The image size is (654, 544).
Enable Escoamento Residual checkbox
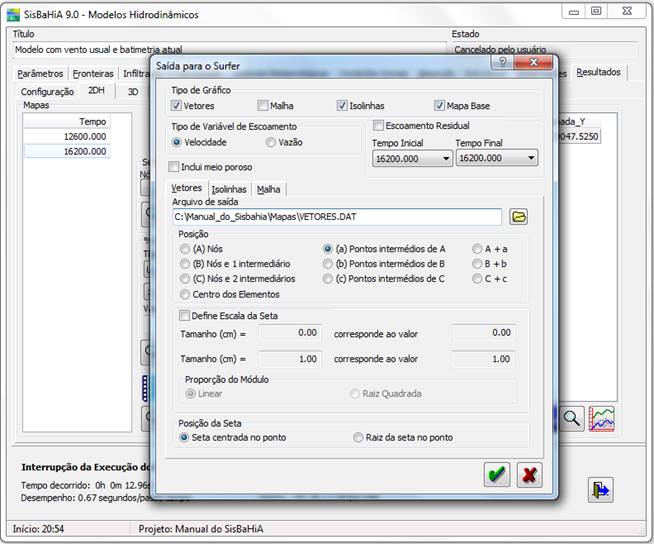click(x=378, y=125)
